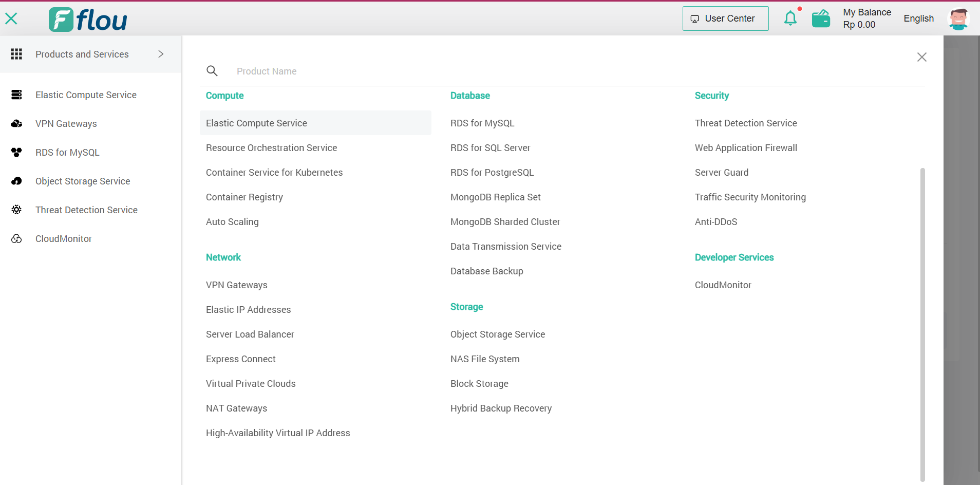Close the sidebar with the teal X icon
The width and height of the screenshot is (980, 485).
click(11, 19)
